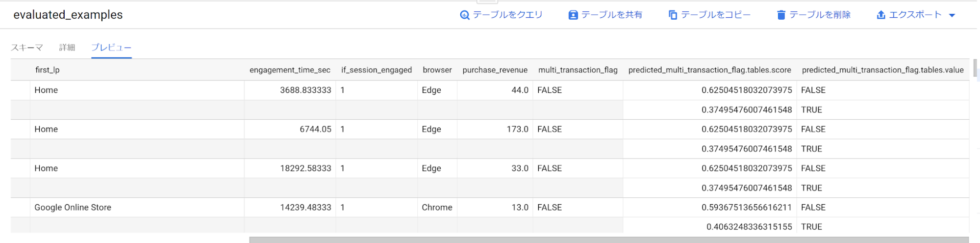Click the horizontal scrollbar below the table

[x=608, y=240]
